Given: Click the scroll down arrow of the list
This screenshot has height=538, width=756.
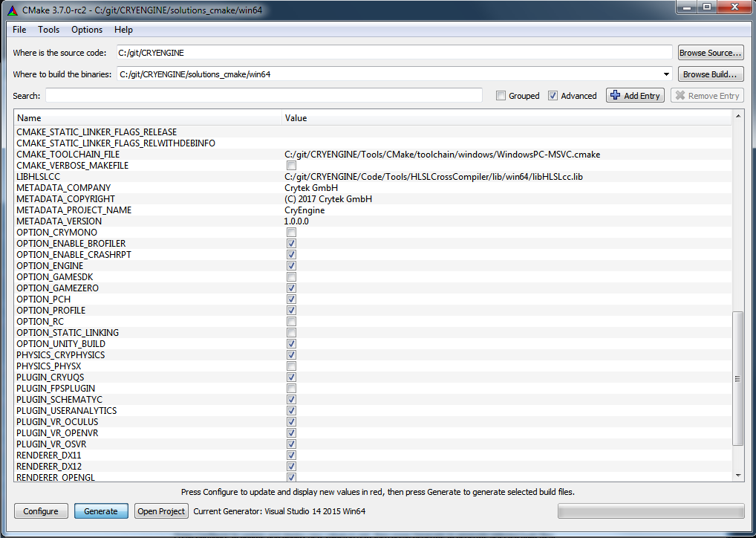Looking at the screenshot, I should pos(737,476).
